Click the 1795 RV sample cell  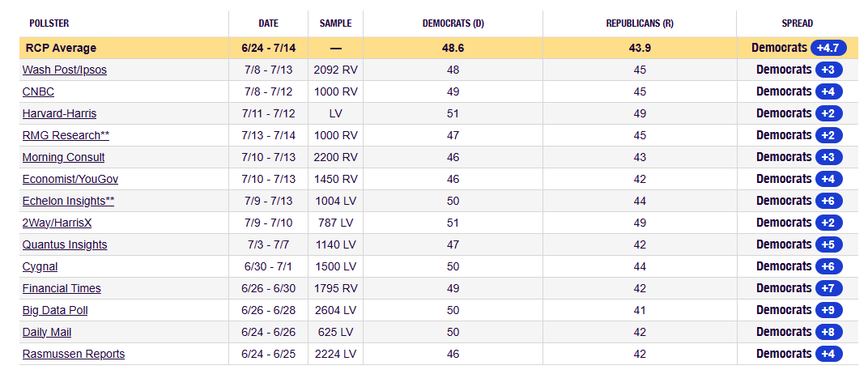335,288
